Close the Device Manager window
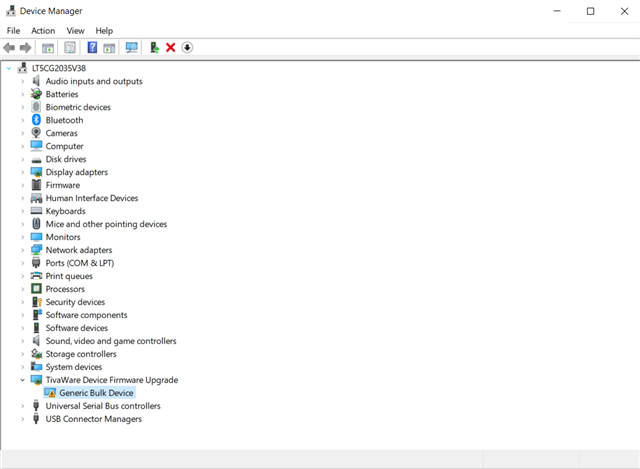The height and width of the screenshot is (469, 640). [x=624, y=11]
